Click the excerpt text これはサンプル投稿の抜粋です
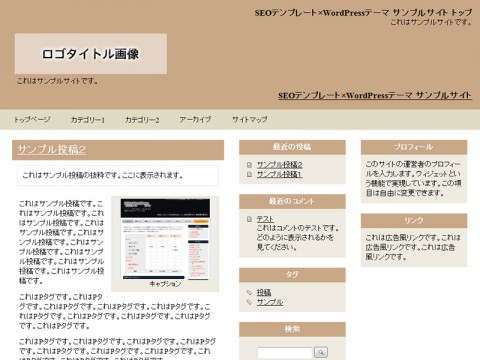 point(103,175)
